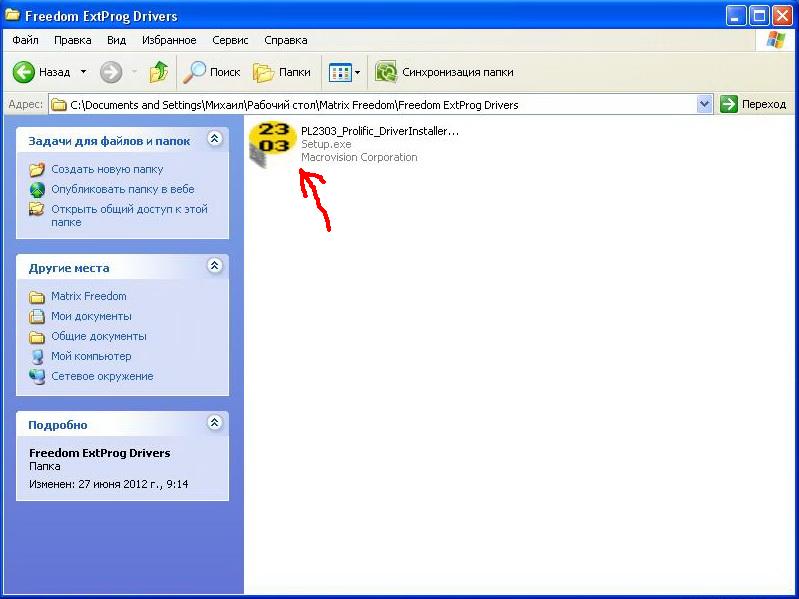Open Мой компьютер from Other Places
This screenshot has height=599, width=799.
91,356
